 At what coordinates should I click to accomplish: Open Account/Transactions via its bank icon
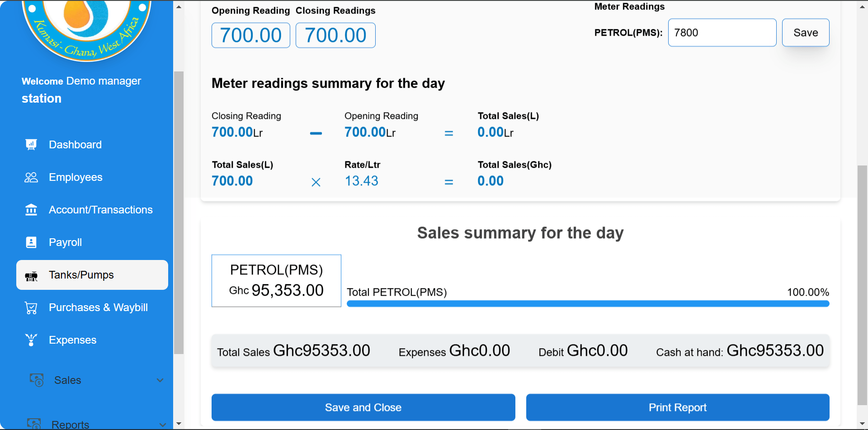pyautogui.click(x=31, y=209)
